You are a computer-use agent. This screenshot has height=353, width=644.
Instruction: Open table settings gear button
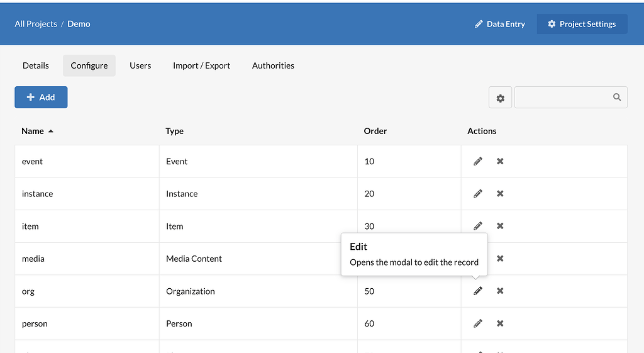pyautogui.click(x=500, y=98)
